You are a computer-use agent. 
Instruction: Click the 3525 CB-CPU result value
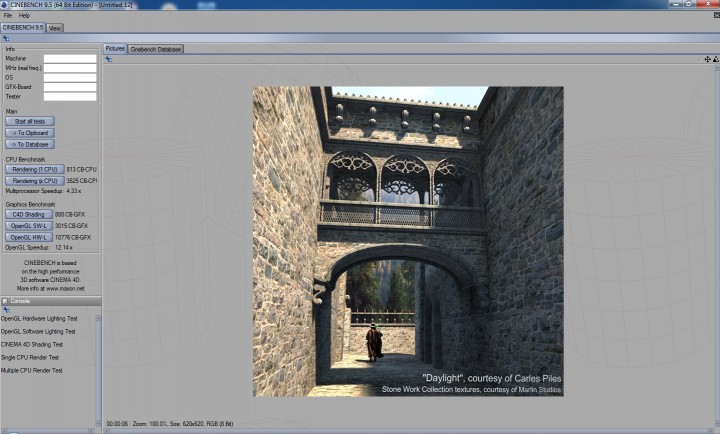81,181
